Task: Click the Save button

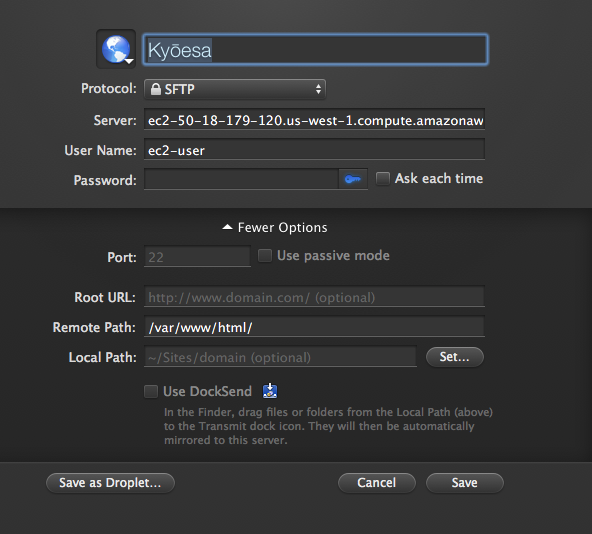Action: pos(465,483)
